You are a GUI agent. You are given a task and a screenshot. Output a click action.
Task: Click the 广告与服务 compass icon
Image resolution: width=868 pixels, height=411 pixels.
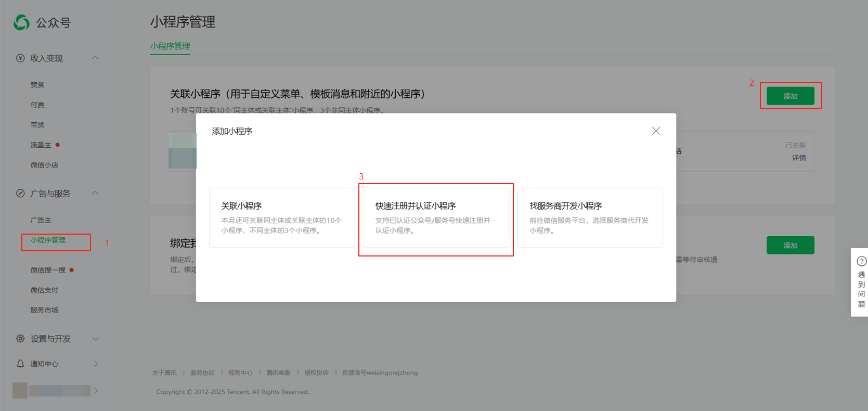click(x=20, y=193)
